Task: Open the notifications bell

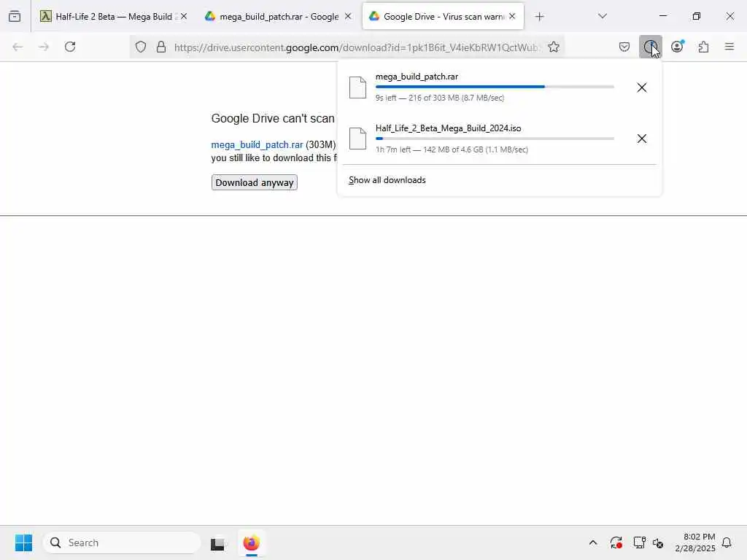Action: click(727, 542)
